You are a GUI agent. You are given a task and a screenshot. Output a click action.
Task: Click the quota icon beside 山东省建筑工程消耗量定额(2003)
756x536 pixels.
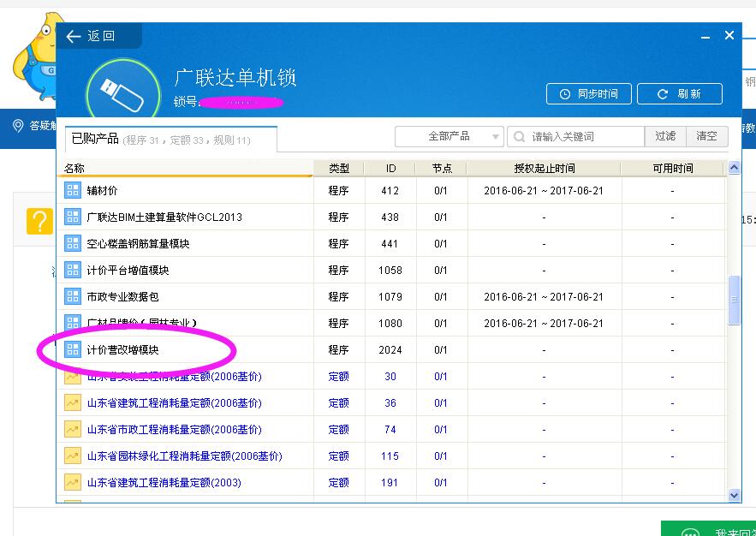(x=73, y=482)
